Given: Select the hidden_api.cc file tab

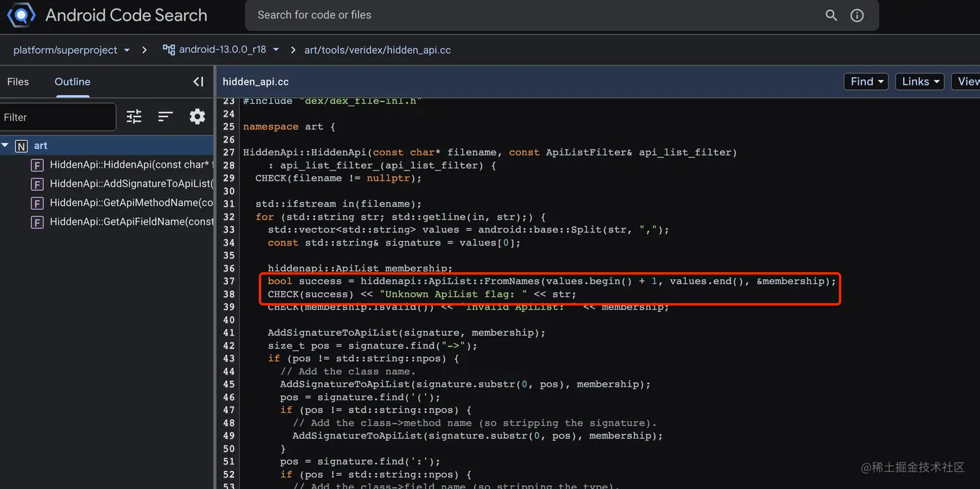Looking at the screenshot, I should tap(256, 82).
